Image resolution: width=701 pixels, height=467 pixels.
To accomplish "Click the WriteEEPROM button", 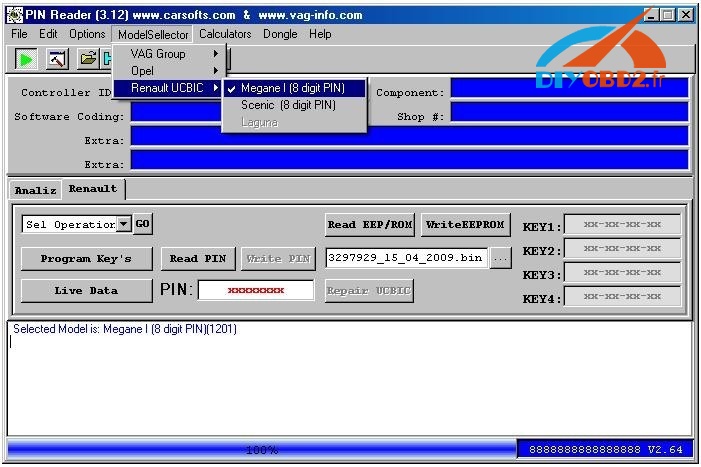I will coord(465,225).
